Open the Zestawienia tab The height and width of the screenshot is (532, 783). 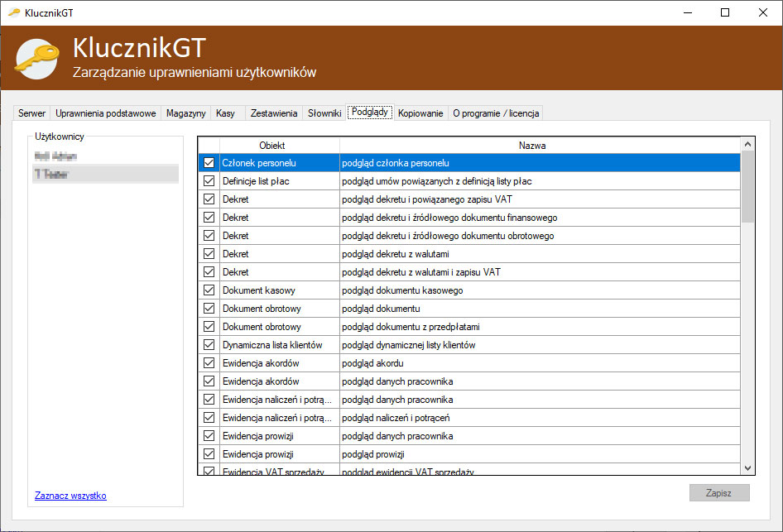click(274, 113)
